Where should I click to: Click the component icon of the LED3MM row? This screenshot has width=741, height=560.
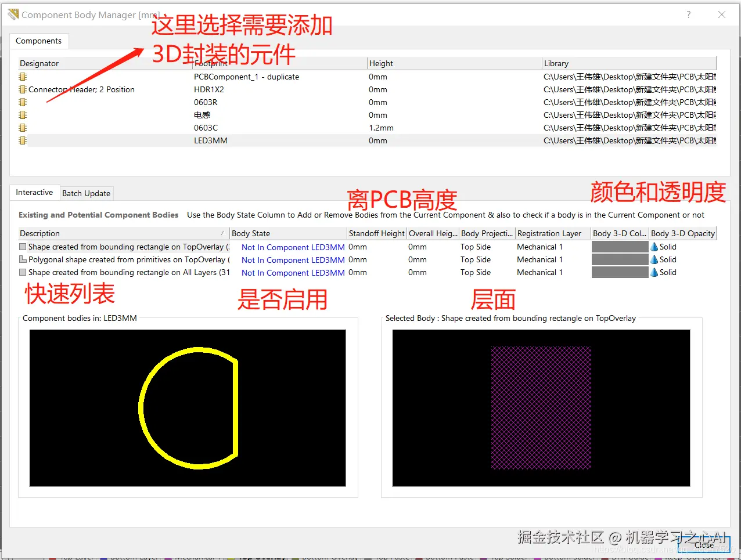[23, 140]
